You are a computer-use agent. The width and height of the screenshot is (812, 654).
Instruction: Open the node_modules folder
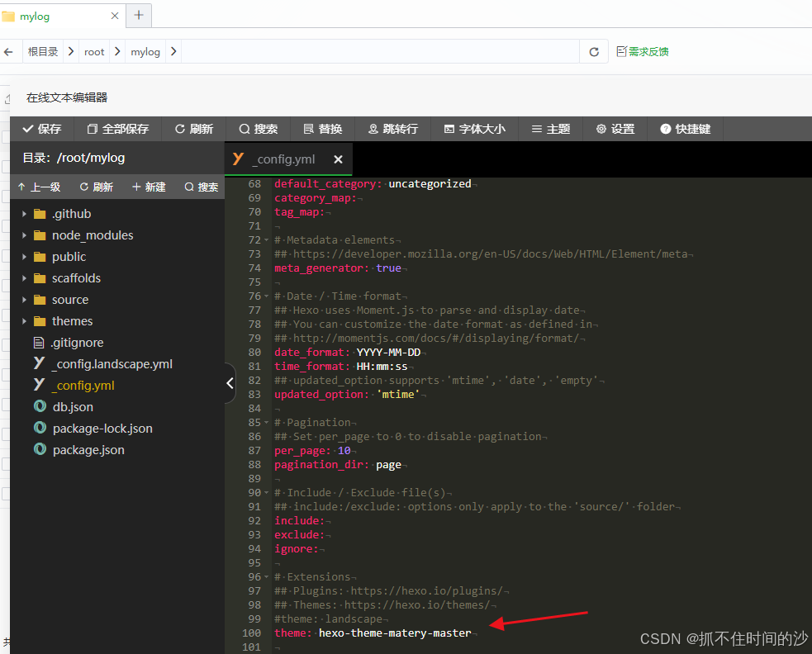click(x=93, y=235)
